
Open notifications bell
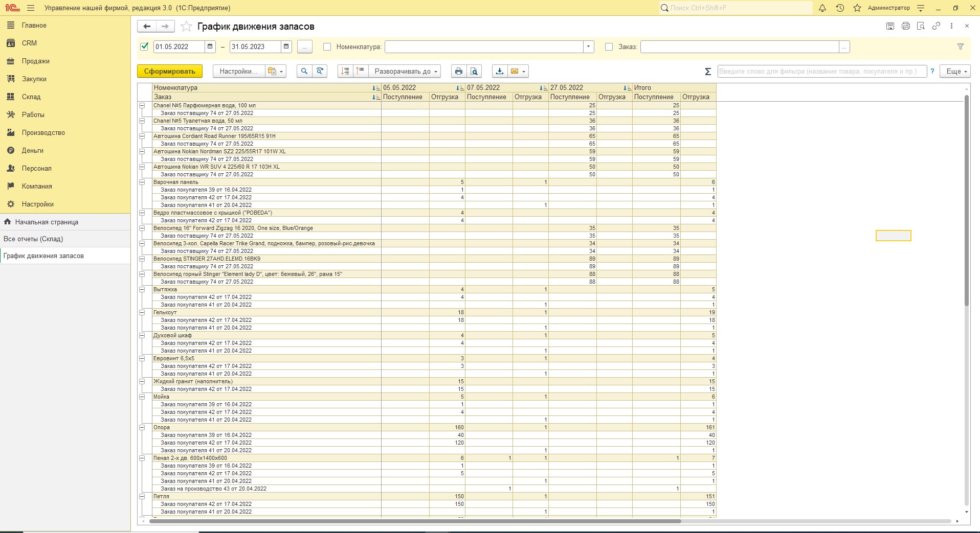(822, 8)
